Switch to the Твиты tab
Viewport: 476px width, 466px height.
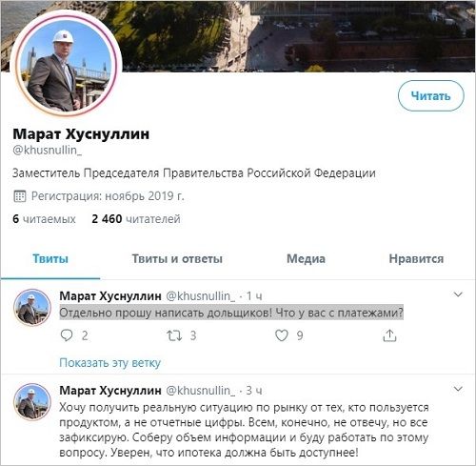(50, 259)
